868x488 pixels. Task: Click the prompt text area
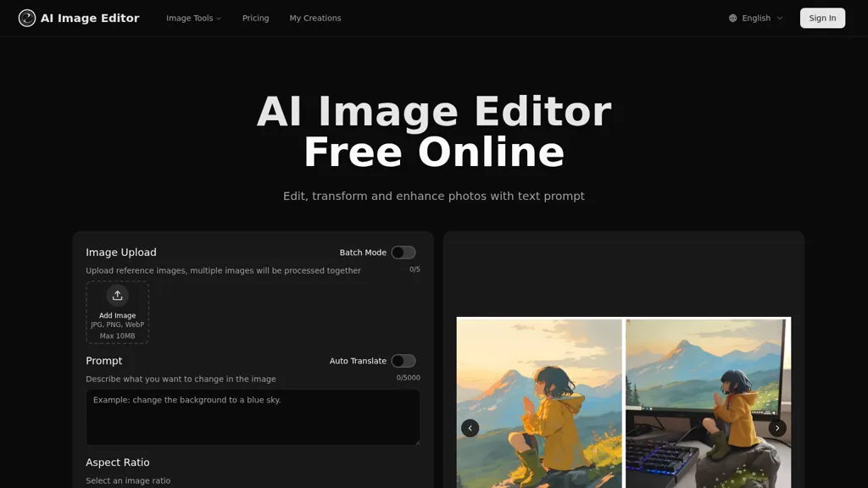pyautogui.click(x=253, y=417)
